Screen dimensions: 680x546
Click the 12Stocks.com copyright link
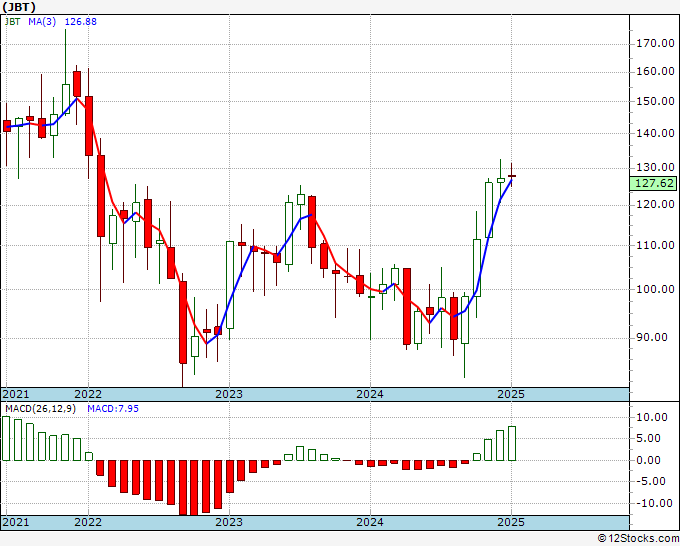coord(638,539)
